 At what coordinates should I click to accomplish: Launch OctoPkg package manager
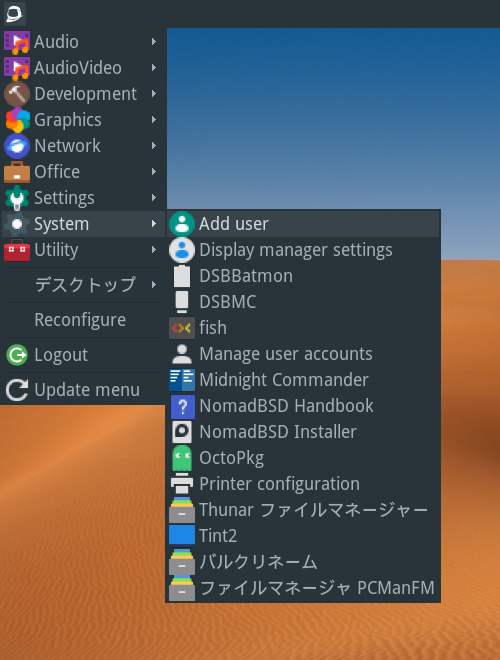click(x=303, y=458)
